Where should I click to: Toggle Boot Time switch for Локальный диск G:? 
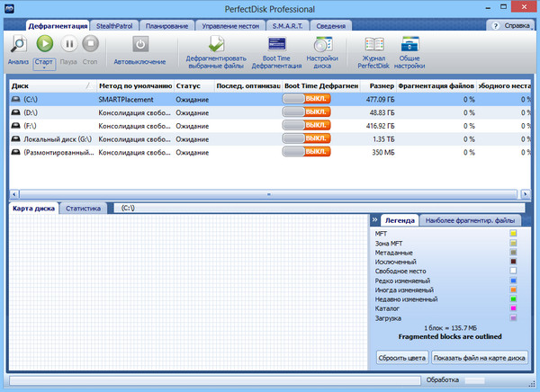click(x=306, y=138)
